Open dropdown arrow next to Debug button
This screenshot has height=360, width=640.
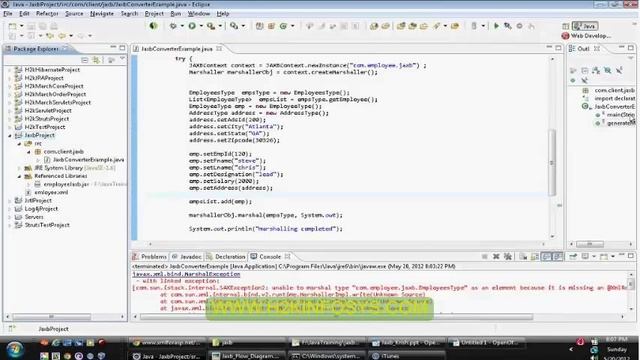pos(182,26)
